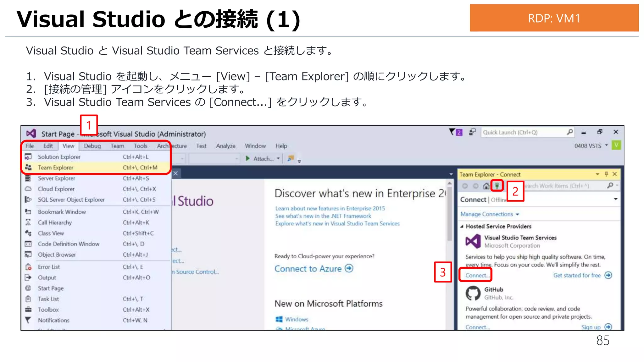The image size is (644, 362).
Task: Click the Sign up arrow icon
Action: tap(608, 327)
